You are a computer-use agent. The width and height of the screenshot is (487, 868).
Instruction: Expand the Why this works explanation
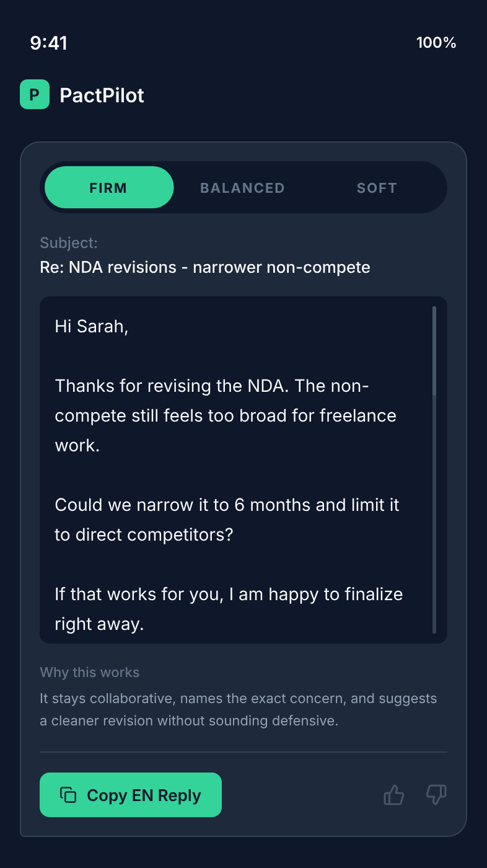pos(89,672)
